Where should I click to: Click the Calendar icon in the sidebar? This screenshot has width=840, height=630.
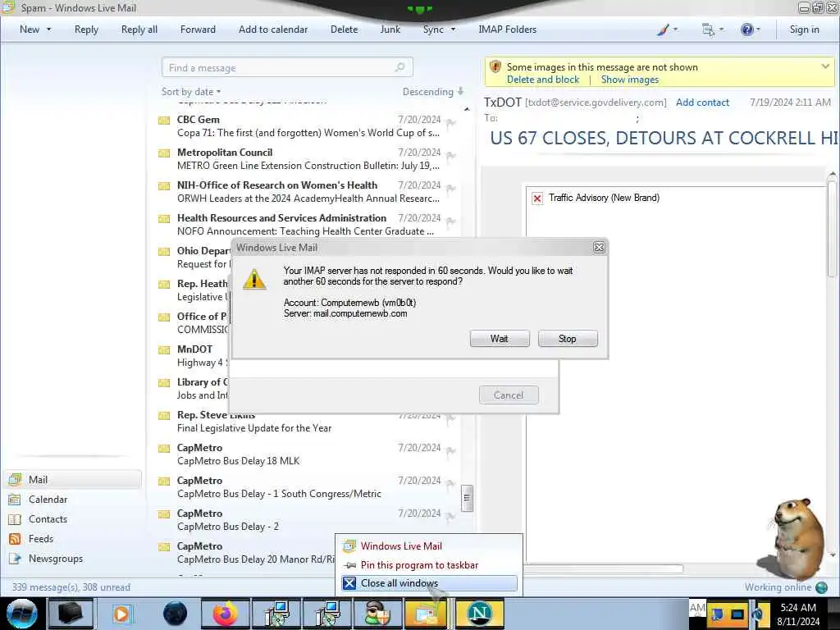coord(15,500)
